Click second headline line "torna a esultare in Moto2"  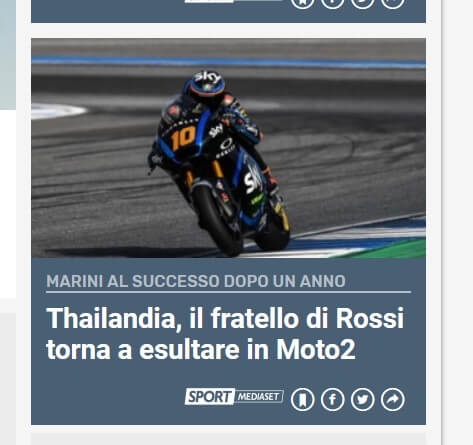coord(201,349)
